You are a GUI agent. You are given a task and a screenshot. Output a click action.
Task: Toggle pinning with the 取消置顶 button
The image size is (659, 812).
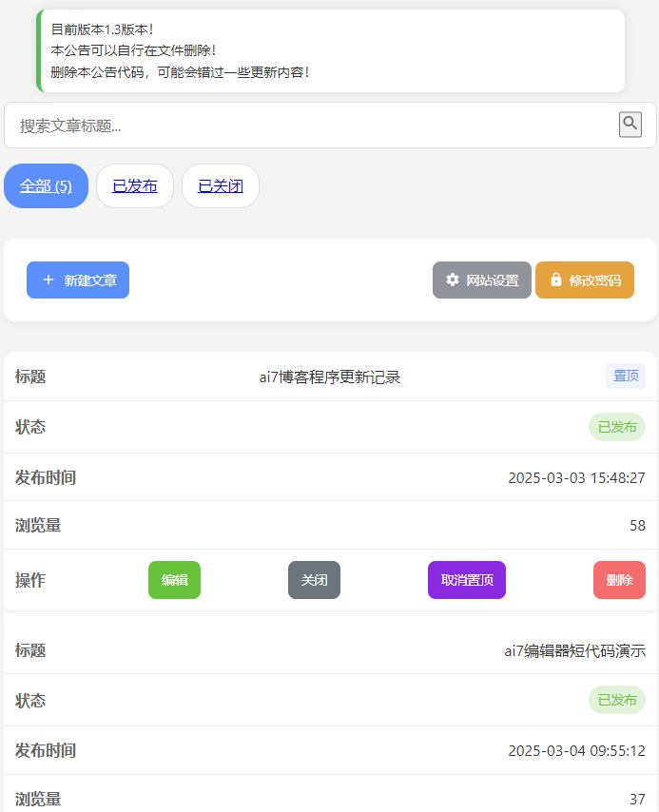click(467, 580)
